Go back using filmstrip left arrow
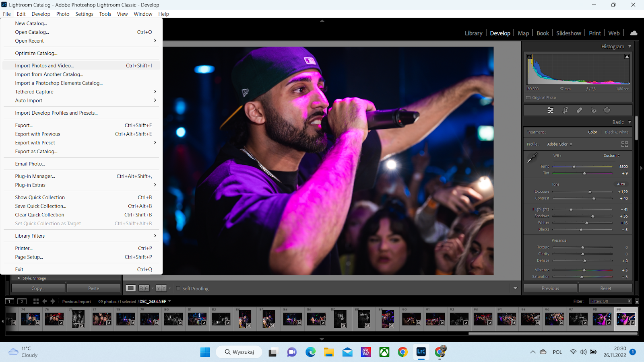644x362 pixels. click(44, 301)
